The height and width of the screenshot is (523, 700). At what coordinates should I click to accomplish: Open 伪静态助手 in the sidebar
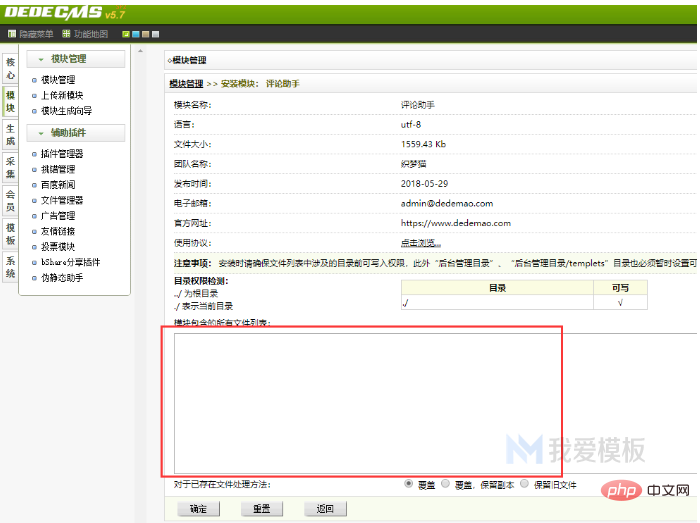point(62,278)
